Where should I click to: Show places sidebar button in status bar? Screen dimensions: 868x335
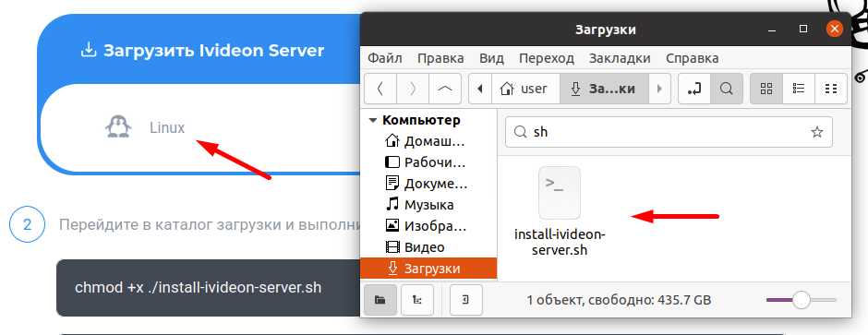coord(380,300)
